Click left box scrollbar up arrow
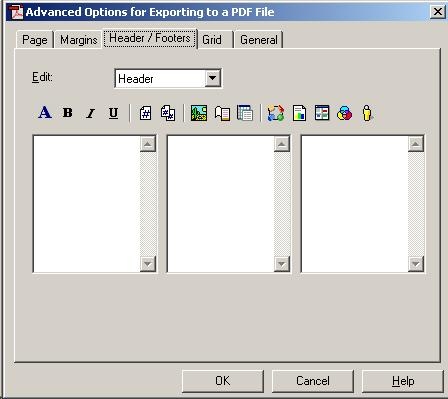Screen dimensions: 448x399 click(x=148, y=144)
